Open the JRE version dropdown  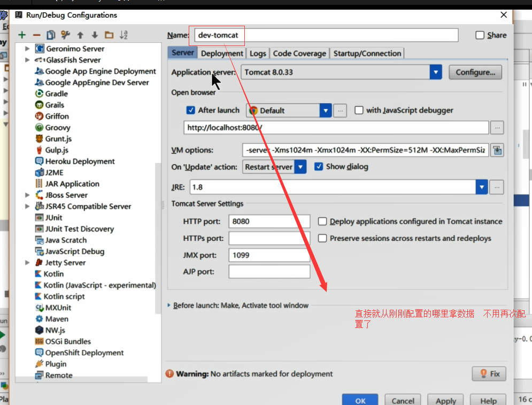coord(481,187)
